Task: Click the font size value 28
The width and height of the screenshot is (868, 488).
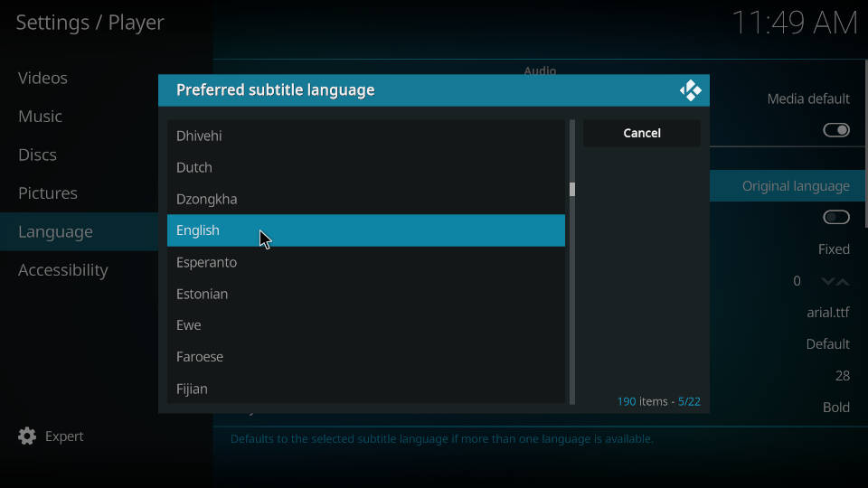Action: tap(842, 376)
